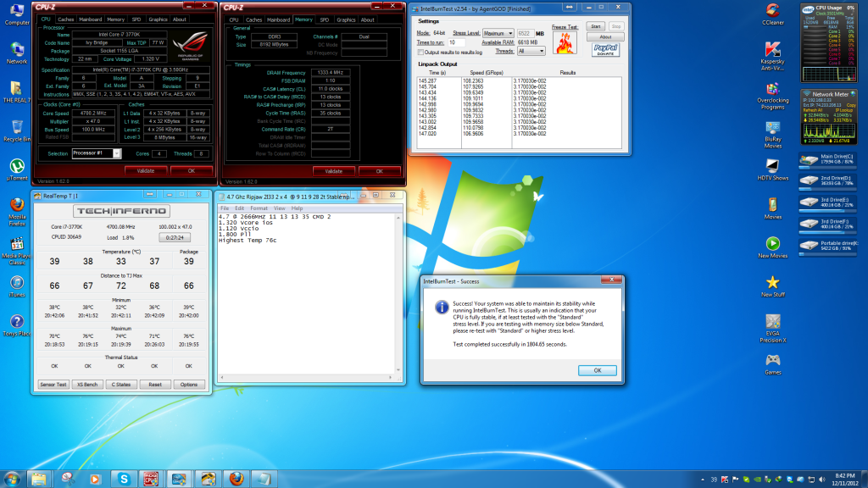
Task: Open iTunes from the desktop
Action: [17, 286]
